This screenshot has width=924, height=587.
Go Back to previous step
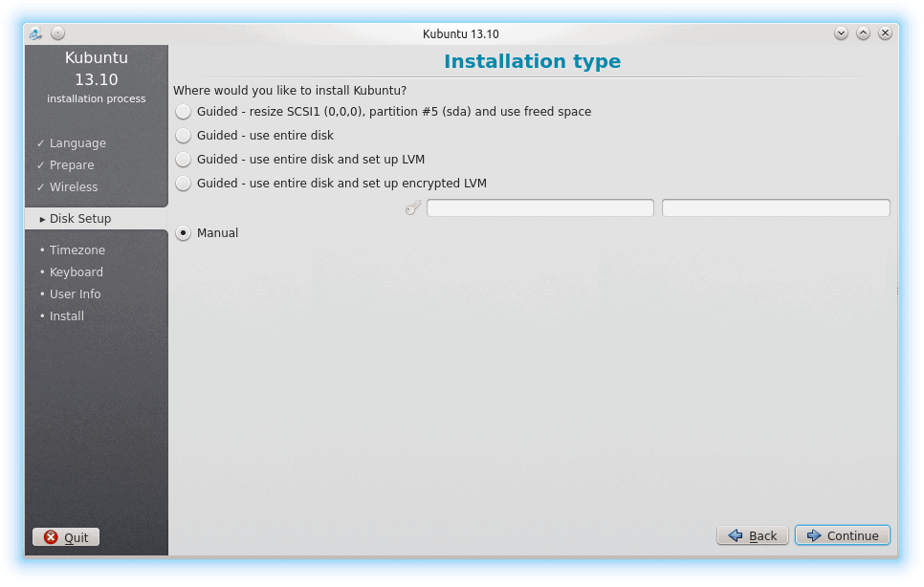(x=753, y=535)
